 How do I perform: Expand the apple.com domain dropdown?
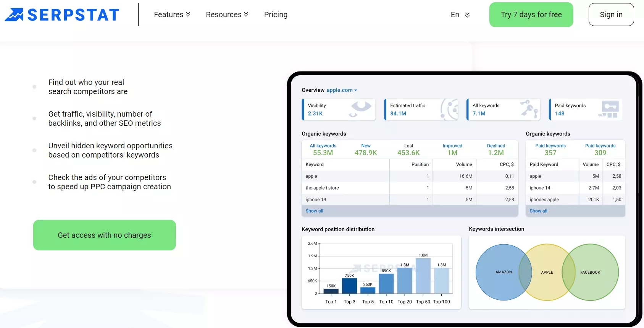pyautogui.click(x=342, y=90)
